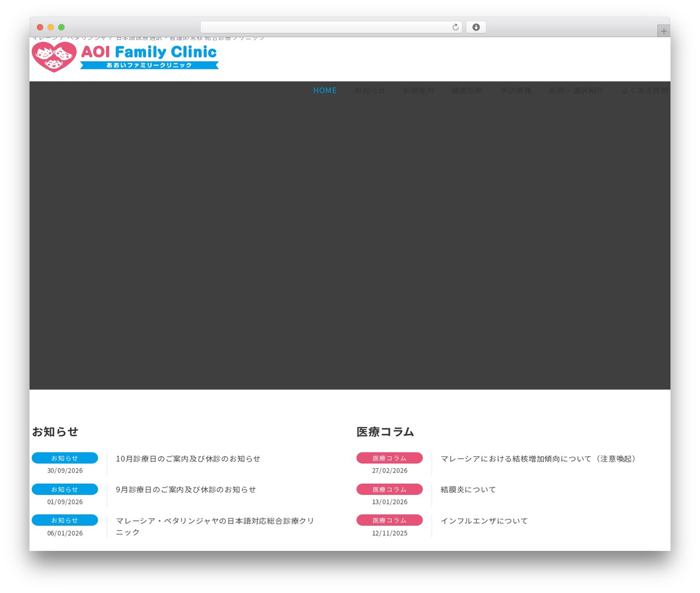Click the date 27/02/2026
Image resolution: width=700 pixels, height=593 pixels.
click(x=390, y=470)
